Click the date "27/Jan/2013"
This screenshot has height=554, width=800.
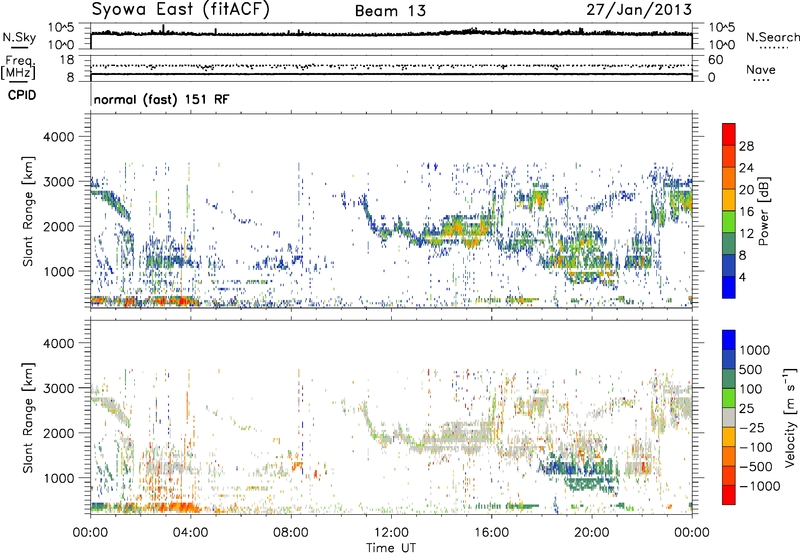[x=639, y=10]
